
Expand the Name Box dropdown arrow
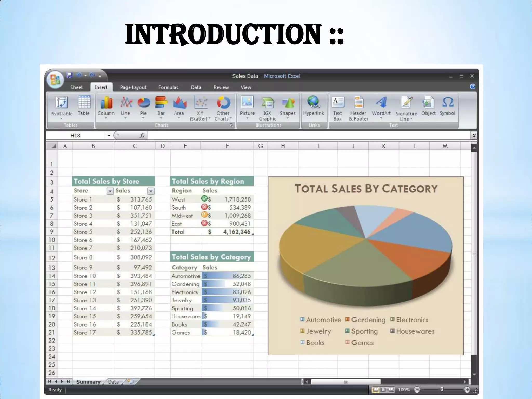coord(109,136)
